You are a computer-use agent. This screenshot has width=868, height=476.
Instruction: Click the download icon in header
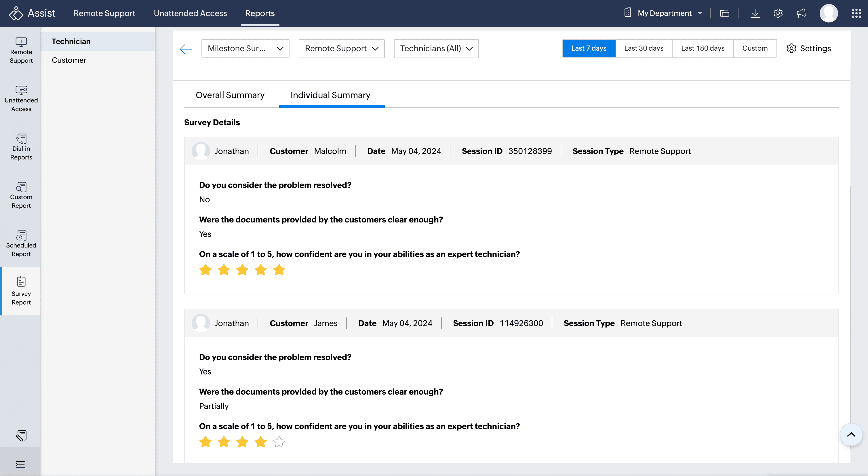click(x=755, y=13)
